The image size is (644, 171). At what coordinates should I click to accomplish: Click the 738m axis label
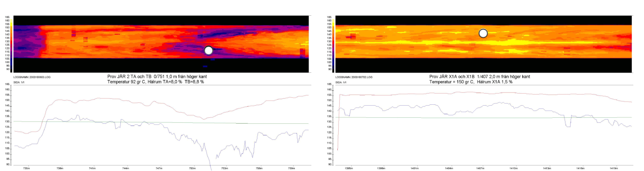[59, 168]
